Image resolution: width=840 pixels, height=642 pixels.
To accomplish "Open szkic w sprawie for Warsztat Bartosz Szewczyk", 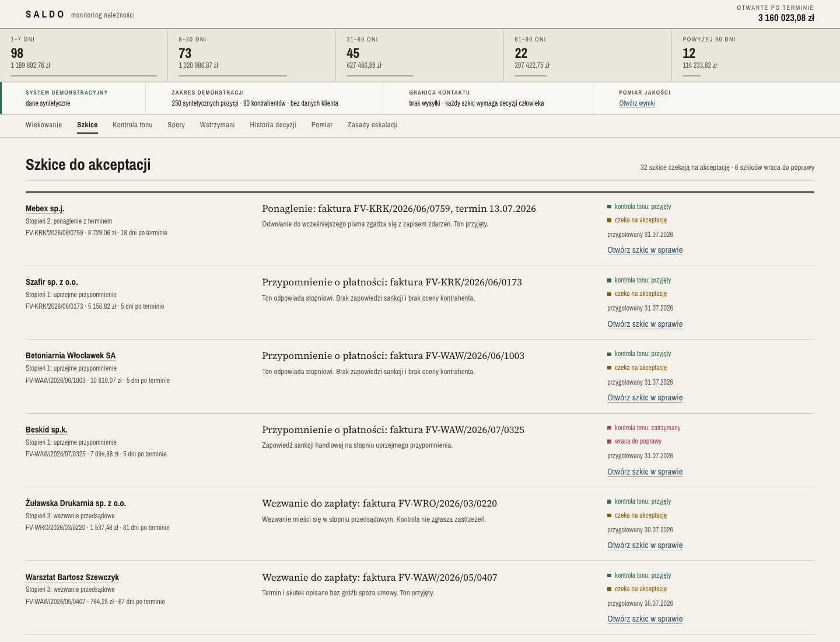I will click(645, 619).
